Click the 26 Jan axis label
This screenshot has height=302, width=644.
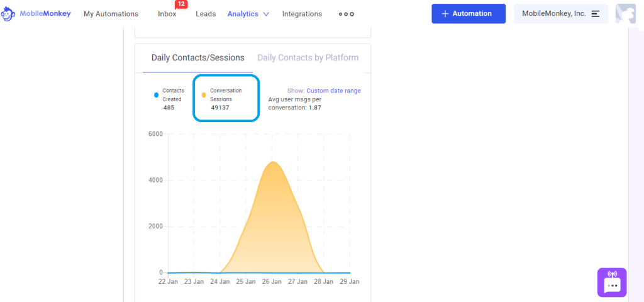[x=272, y=282]
